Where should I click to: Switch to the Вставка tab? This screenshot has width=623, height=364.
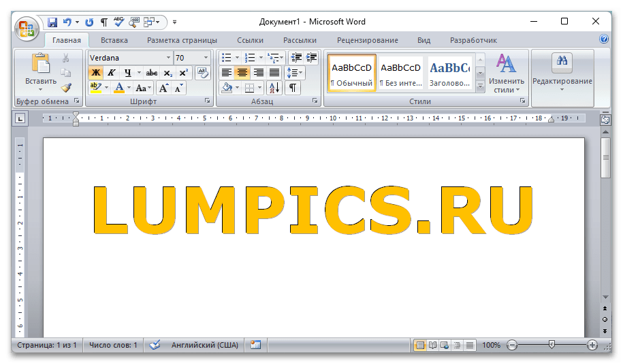tap(114, 40)
